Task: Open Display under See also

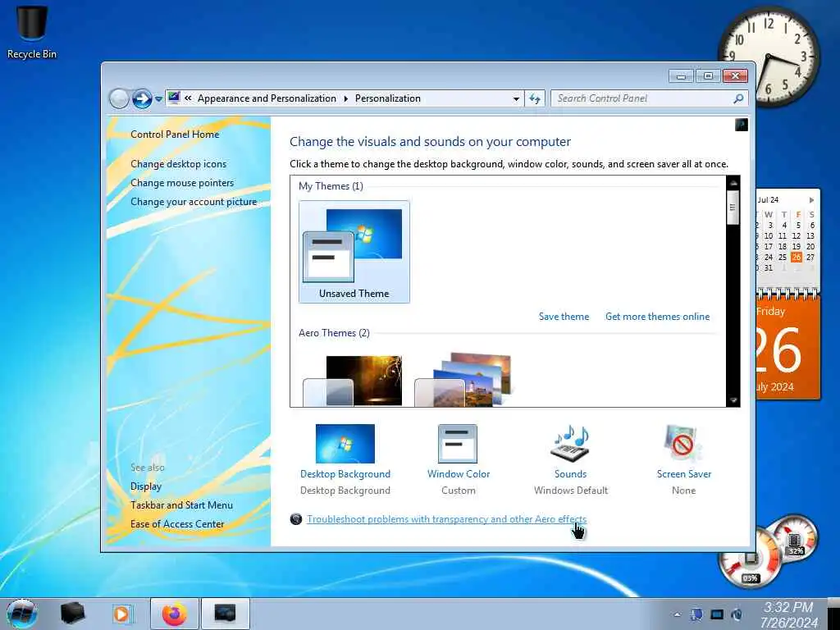Action: coord(146,486)
